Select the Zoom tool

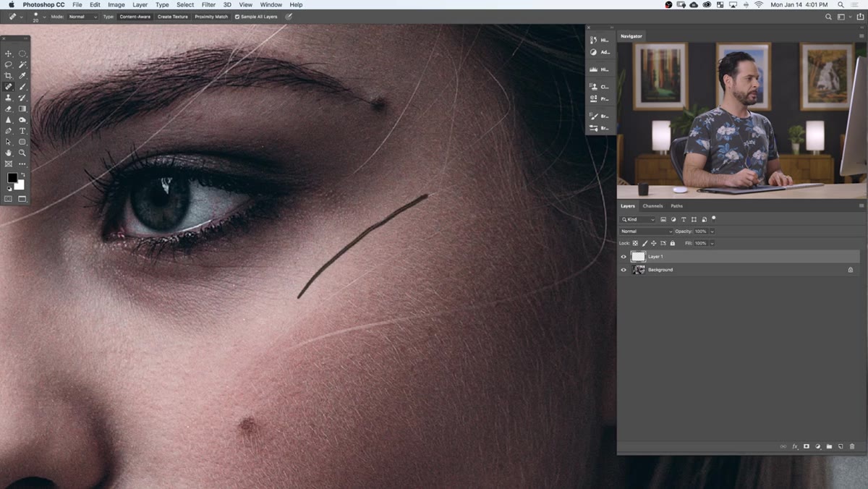pyautogui.click(x=22, y=153)
